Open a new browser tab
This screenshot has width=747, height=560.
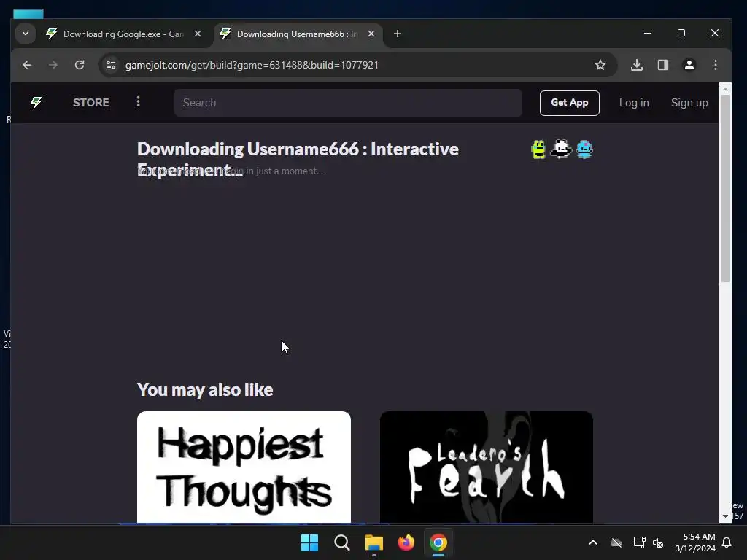pos(398,34)
